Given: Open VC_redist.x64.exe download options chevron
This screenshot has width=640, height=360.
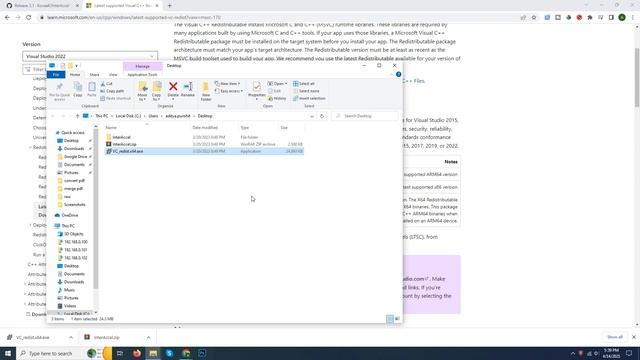Looking at the screenshot, I should pyautogui.click(x=71, y=338).
